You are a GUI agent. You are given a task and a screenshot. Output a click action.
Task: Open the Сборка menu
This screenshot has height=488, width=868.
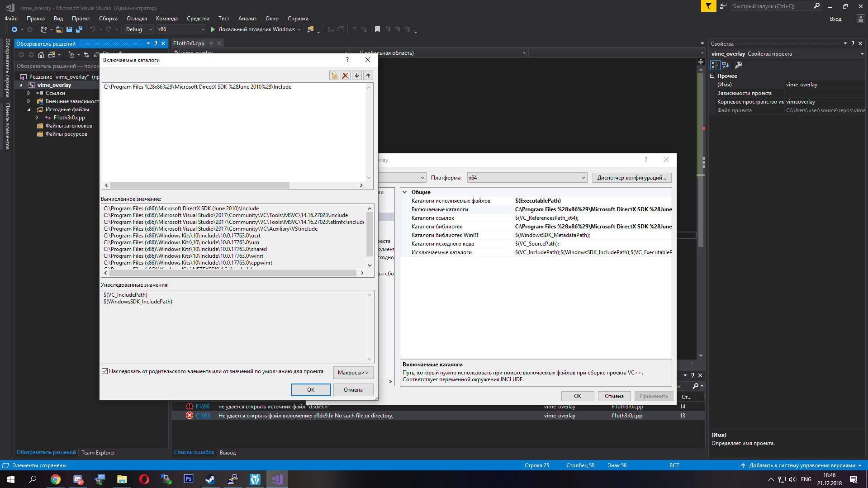point(108,19)
